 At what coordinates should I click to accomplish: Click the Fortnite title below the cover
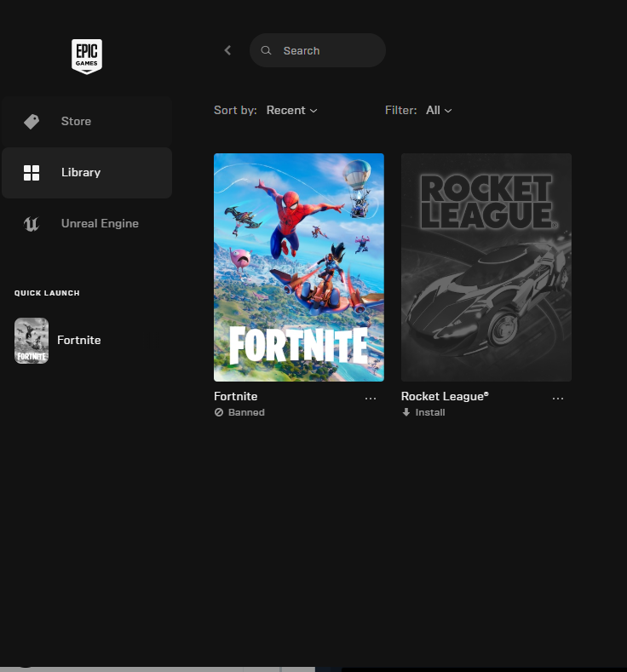click(x=236, y=396)
